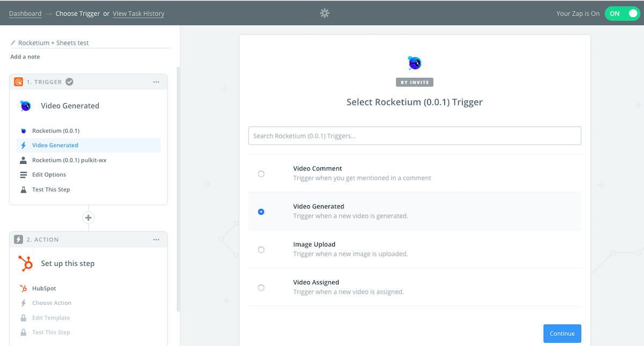Click the Edit Options lines icon
The height and width of the screenshot is (346, 644).
point(23,175)
